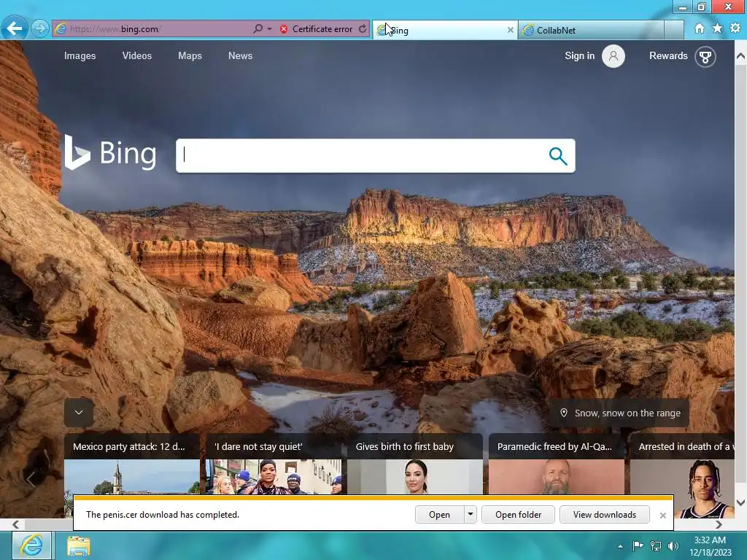Click the browser Forward arrow button
747x560 pixels.
coord(40,28)
